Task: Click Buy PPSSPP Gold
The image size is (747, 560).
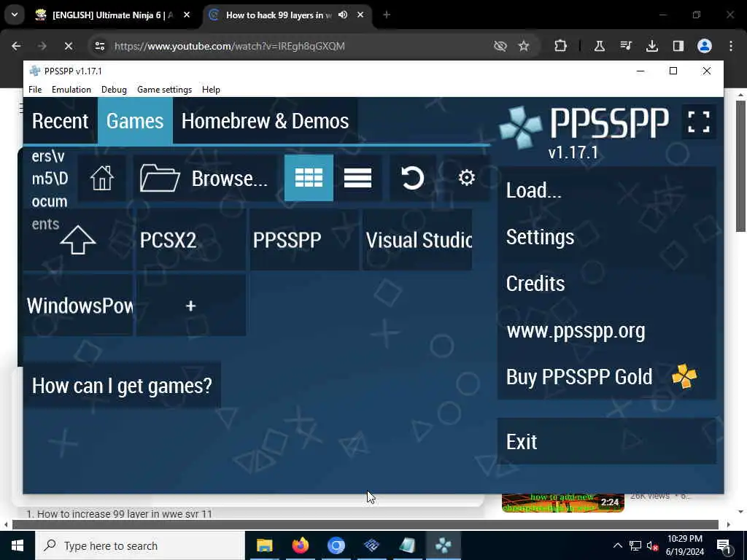Action: click(x=606, y=377)
